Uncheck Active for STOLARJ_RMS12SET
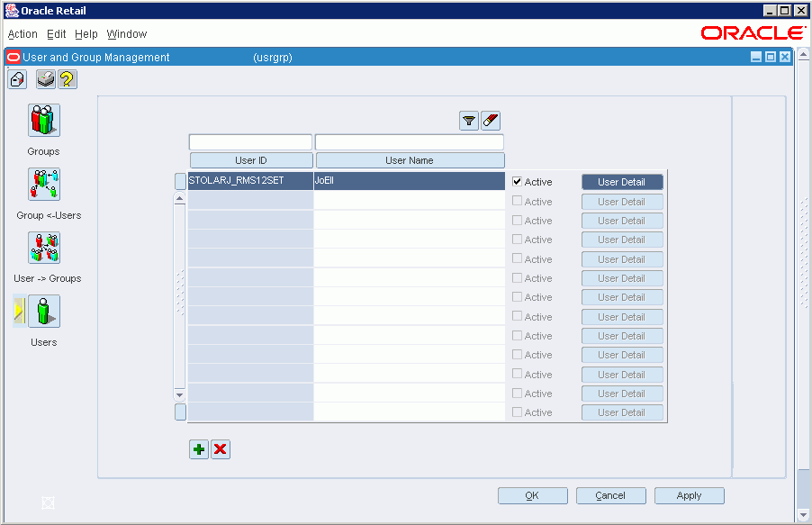The height and width of the screenshot is (525, 812). coord(517,181)
